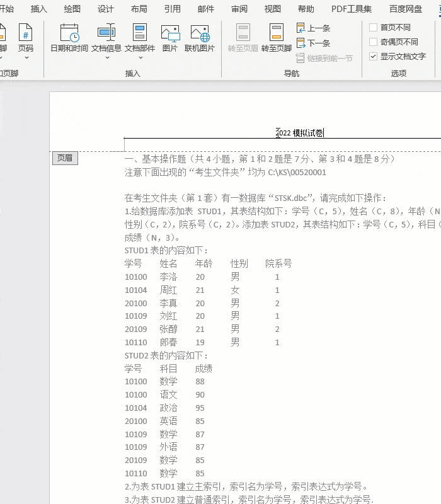Enable 首页不同 checkbox
441x504 pixels.
pyautogui.click(x=374, y=28)
